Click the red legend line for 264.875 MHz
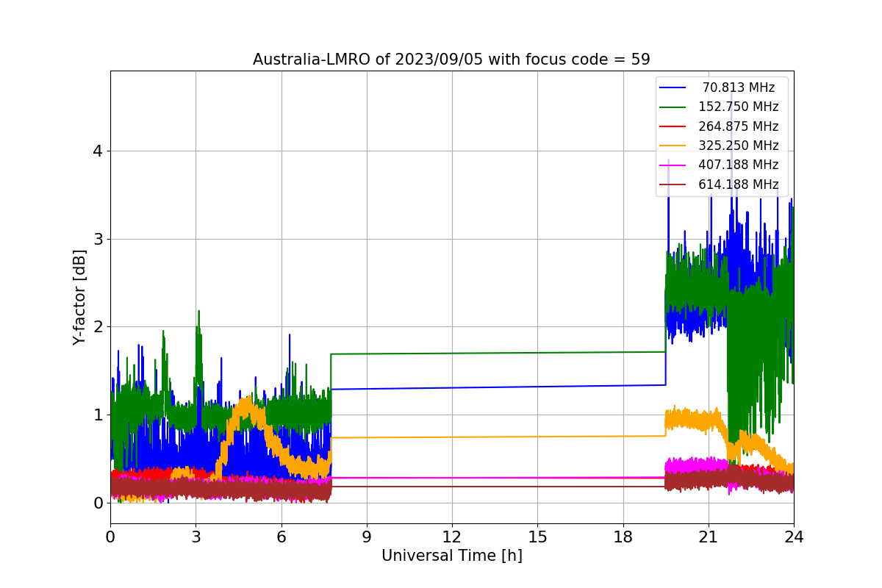 point(673,126)
